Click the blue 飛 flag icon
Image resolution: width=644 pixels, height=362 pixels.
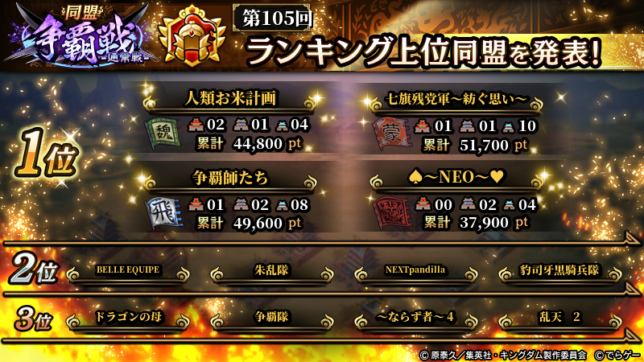[164, 213]
